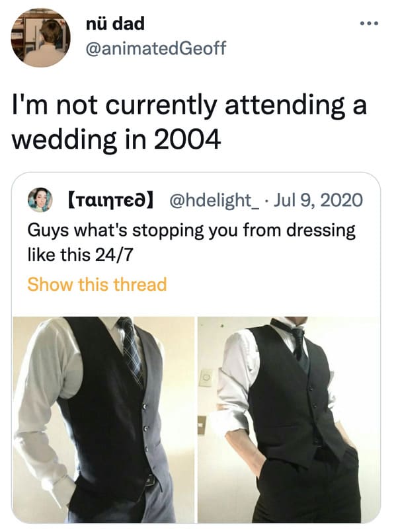Click nü dad's profile avatar
Screen dimensions: 396x532
pyautogui.click(x=41, y=38)
